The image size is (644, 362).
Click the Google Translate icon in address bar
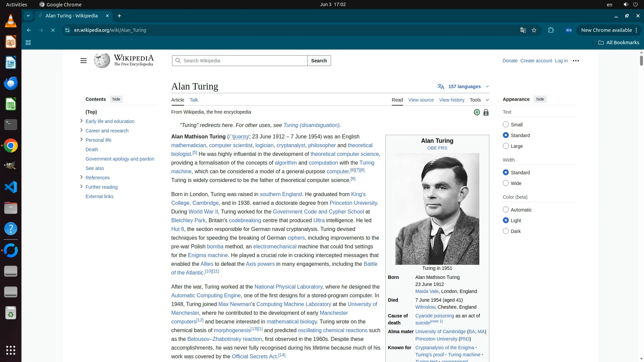(523, 30)
